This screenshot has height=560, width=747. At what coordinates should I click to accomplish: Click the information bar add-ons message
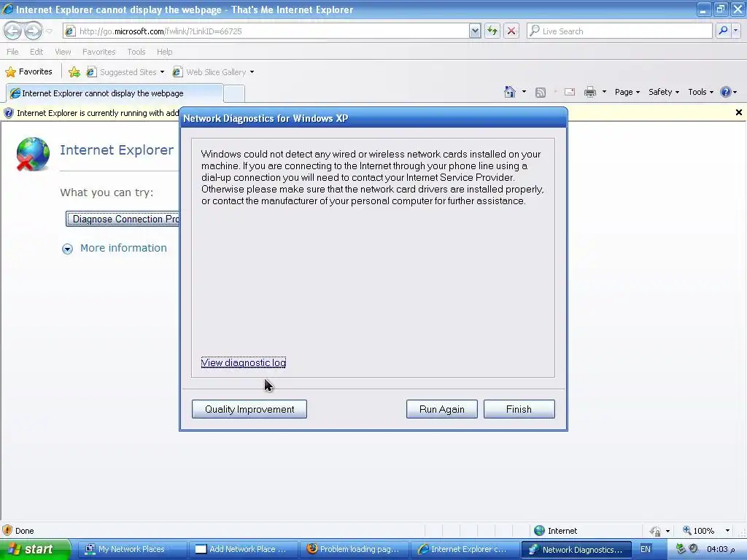click(98, 113)
